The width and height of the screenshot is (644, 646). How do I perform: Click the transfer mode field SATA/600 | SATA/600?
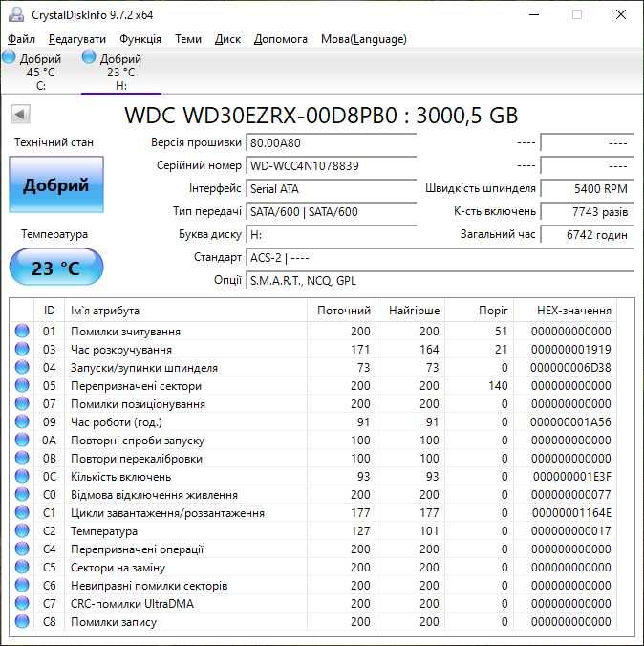(332, 212)
